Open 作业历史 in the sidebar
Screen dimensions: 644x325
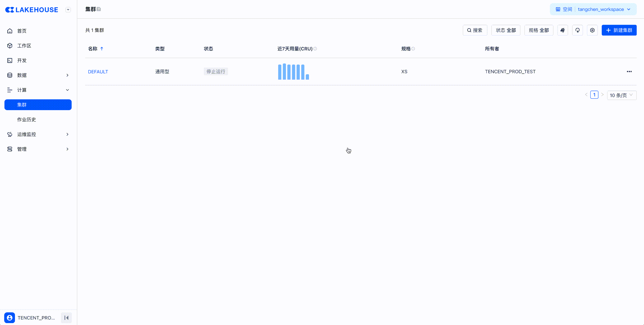[27, 120]
